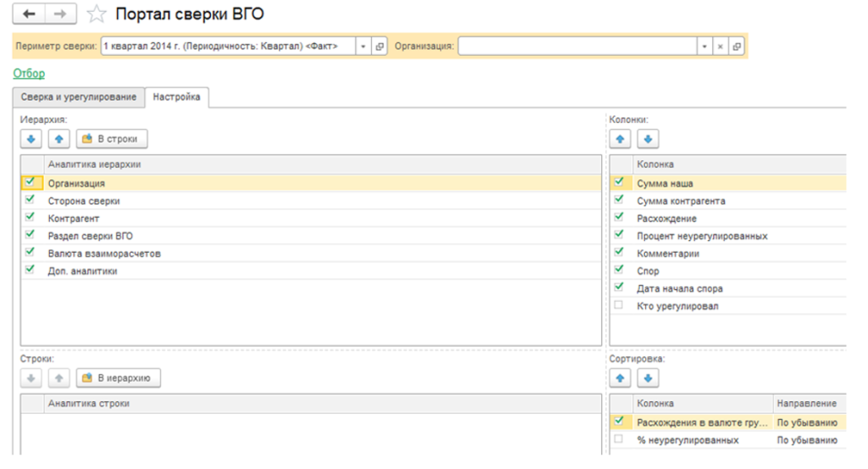Open the Периметр сверки selection form icon
This screenshot has width=868, height=469.
pyautogui.click(x=379, y=47)
